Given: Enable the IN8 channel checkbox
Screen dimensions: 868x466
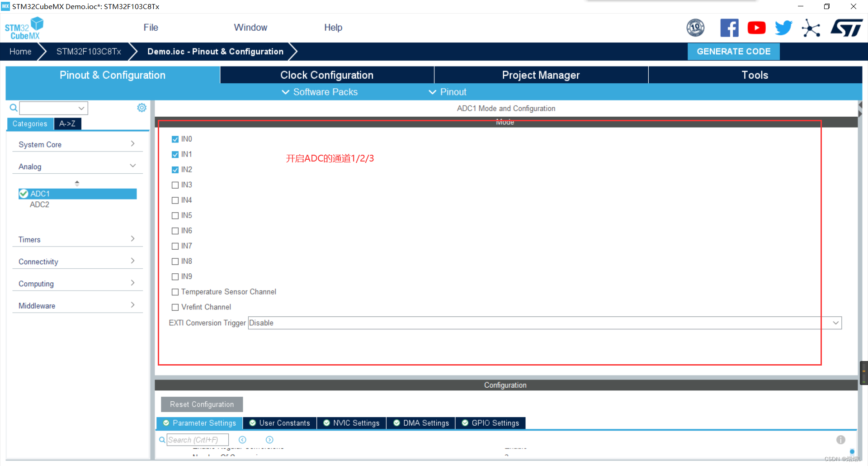Looking at the screenshot, I should pyautogui.click(x=175, y=262).
